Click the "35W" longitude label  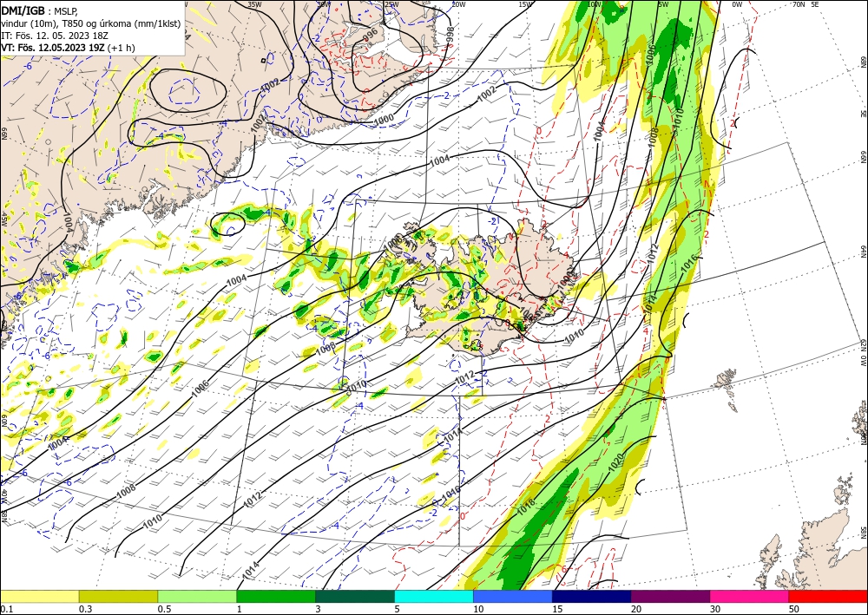click(254, 4)
